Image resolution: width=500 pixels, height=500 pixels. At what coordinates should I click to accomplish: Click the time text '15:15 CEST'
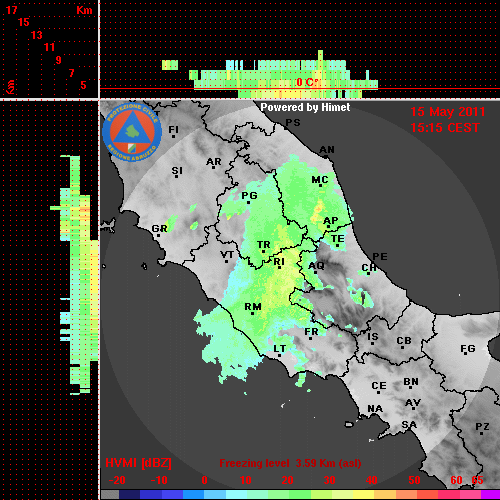coord(445,128)
